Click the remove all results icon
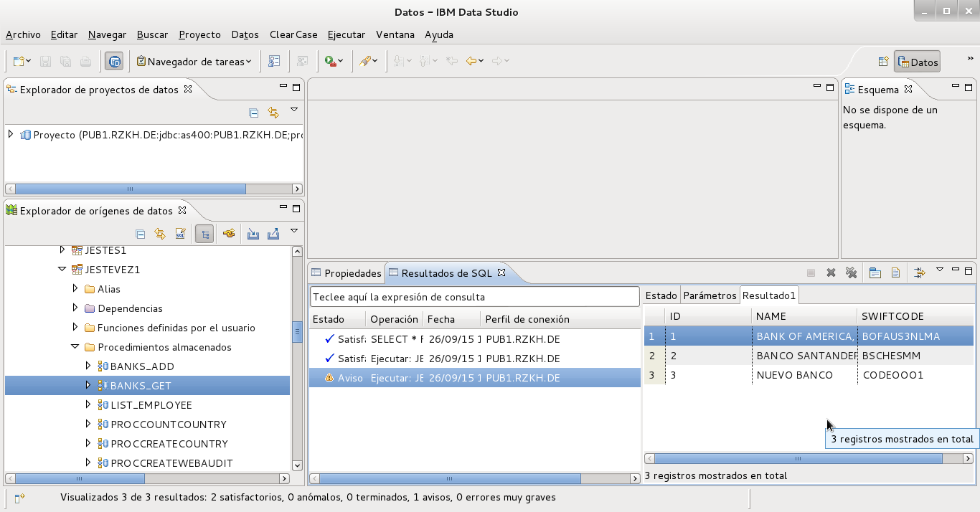Screen dimensions: 980x512 click(851, 272)
